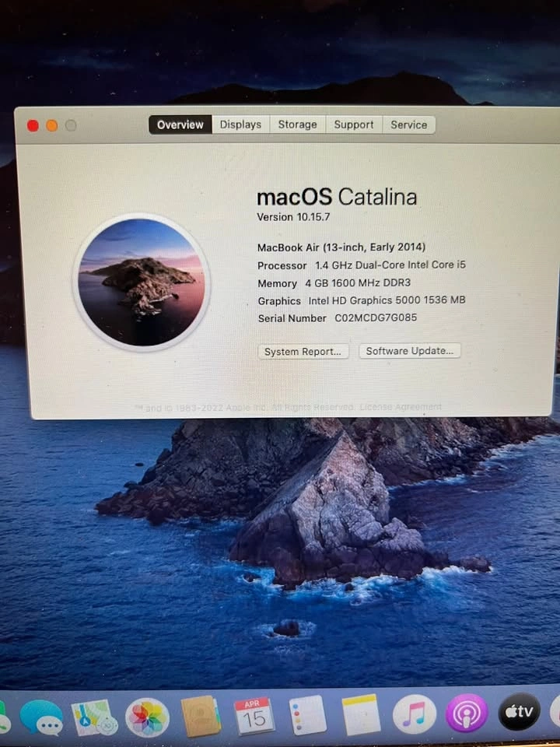Open Messages from the Dock

(41, 717)
